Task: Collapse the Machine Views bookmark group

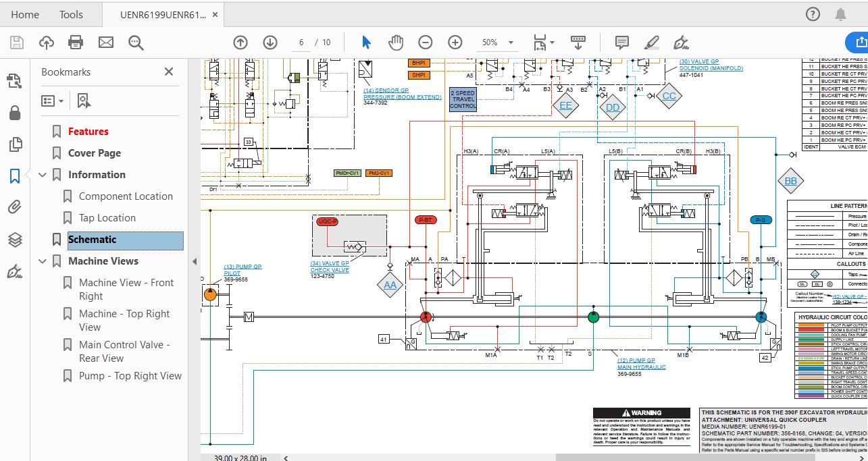Action: (43, 261)
